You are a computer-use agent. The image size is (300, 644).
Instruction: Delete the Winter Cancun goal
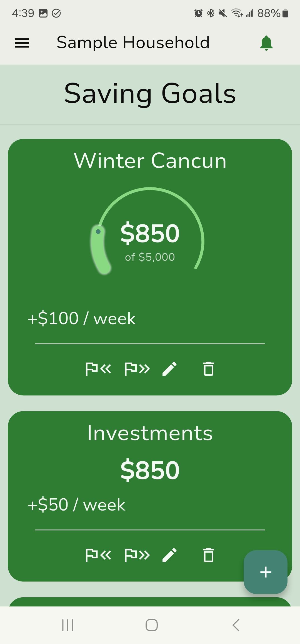click(x=209, y=369)
